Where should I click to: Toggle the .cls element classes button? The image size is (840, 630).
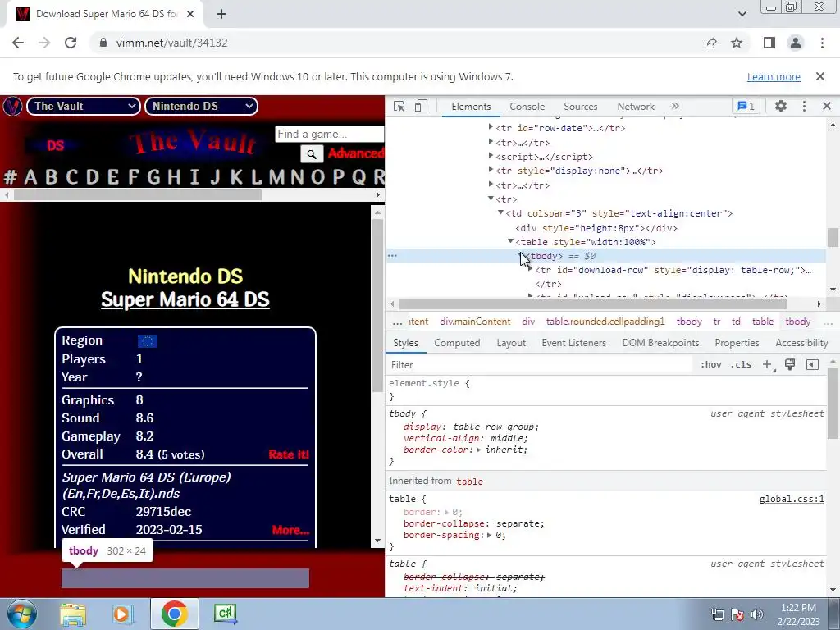741,365
